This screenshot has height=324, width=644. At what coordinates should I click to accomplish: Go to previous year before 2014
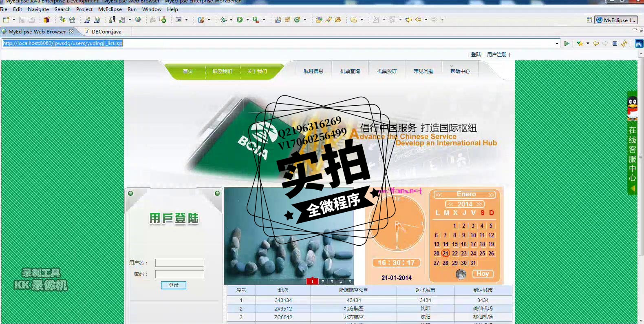(x=451, y=204)
